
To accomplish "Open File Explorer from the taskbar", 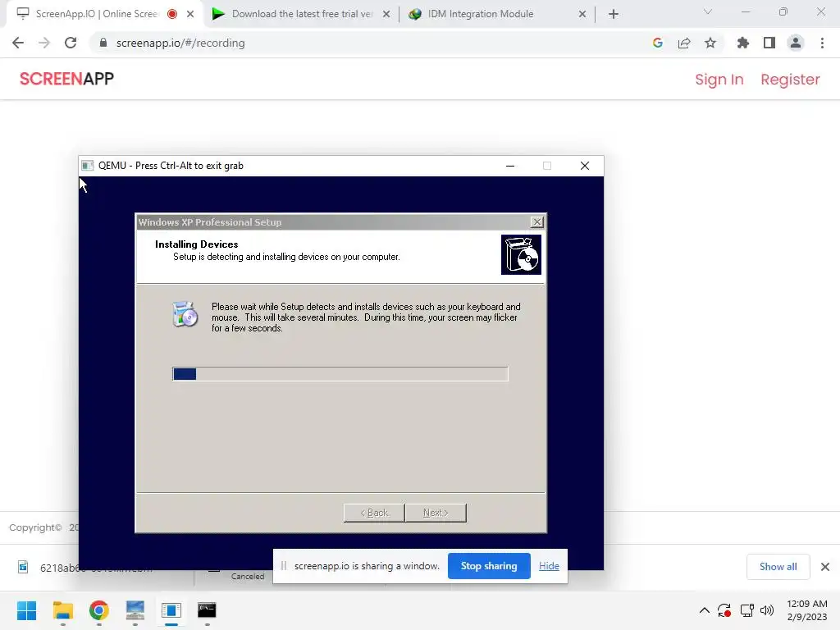I will tap(62, 610).
